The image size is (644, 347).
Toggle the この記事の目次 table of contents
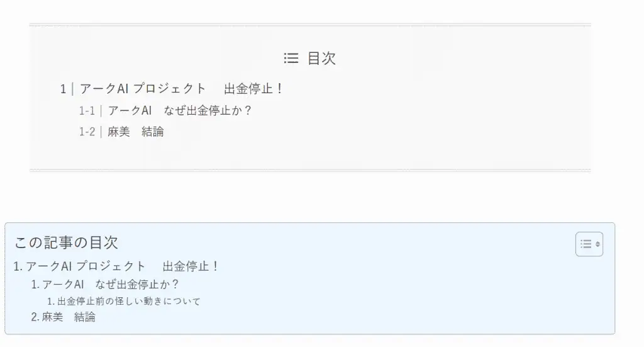(x=589, y=244)
